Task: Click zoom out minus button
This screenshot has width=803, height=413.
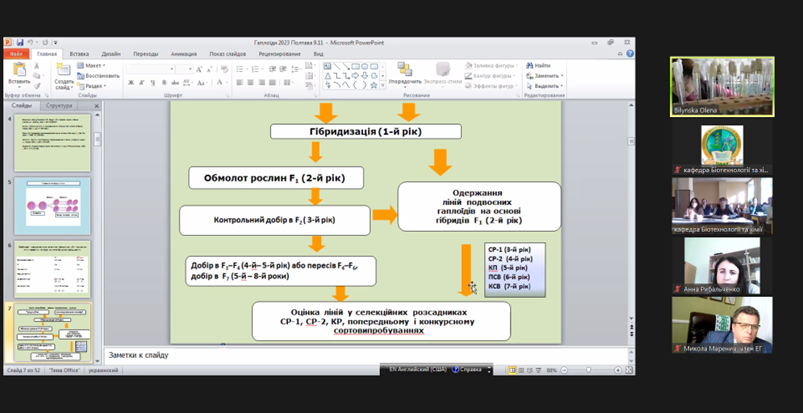Action: coord(564,370)
